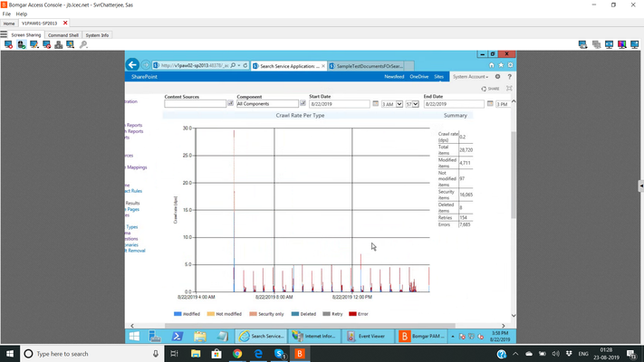Click the SHARE button
Viewport: 644px width, 362px height.
pos(490,89)
